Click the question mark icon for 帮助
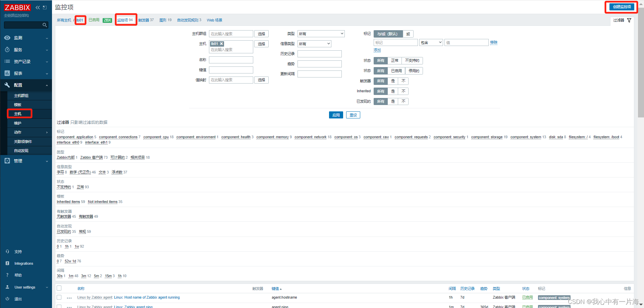The width and height of the screenshot is (644, 308). [x=7, y=275]
